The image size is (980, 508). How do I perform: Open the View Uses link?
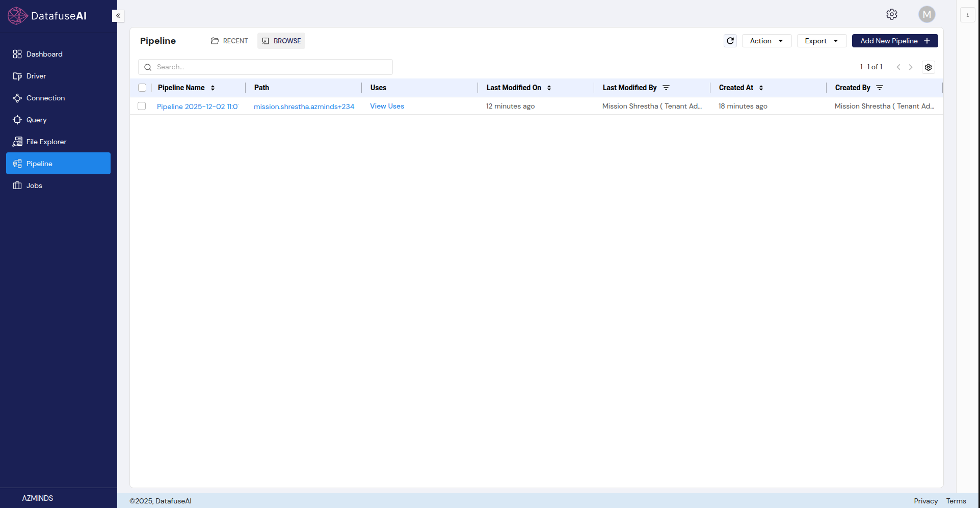(387, 106)
